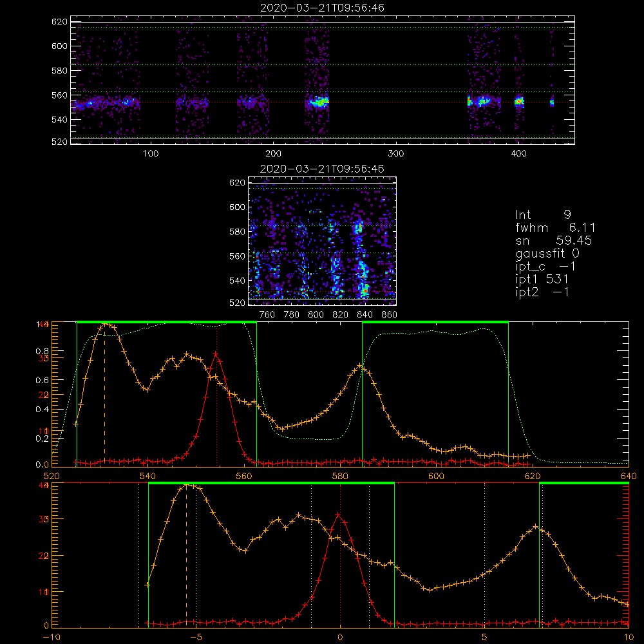Click the '300' tick label of top spectrogram
Screen dimensions: 644x644
coord(396,154)
